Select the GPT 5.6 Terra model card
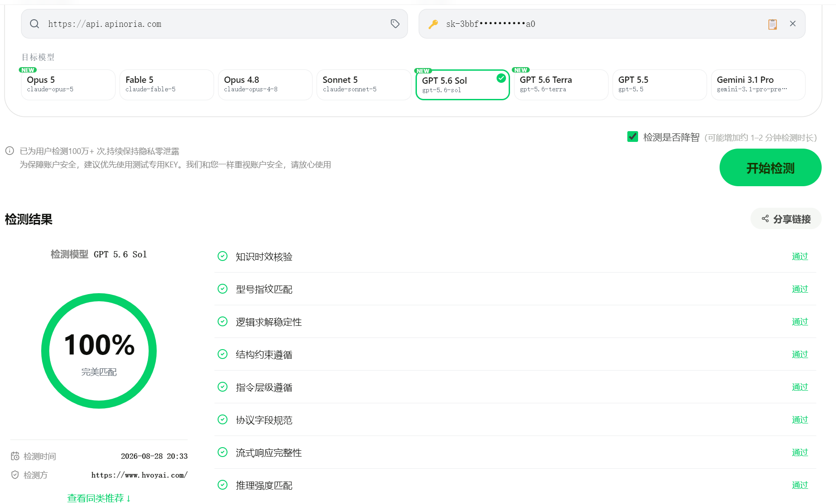Image resolution: width=836 pixels, height=504 pixels. 561,85
